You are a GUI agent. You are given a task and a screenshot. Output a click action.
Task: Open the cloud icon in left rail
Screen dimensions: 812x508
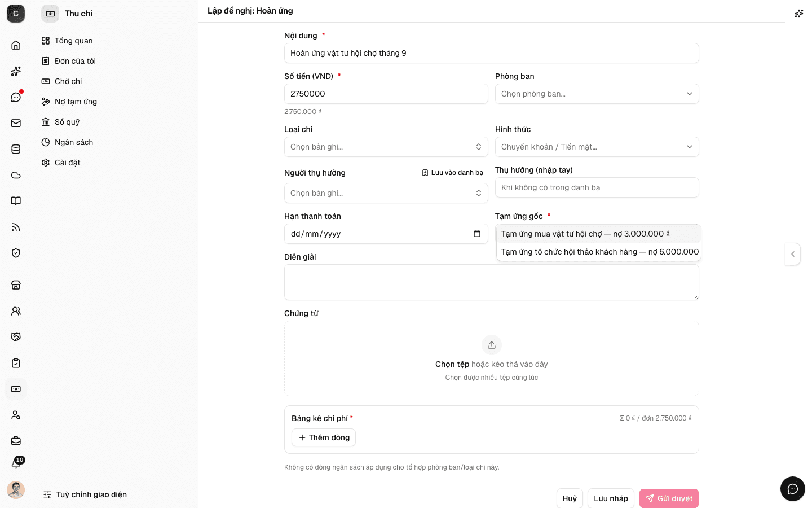pos(16,175)
